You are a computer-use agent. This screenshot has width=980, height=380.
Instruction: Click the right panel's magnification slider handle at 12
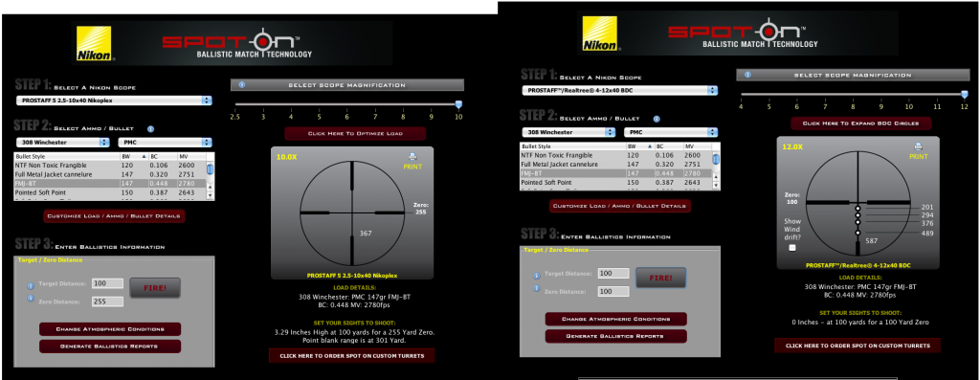965,95
